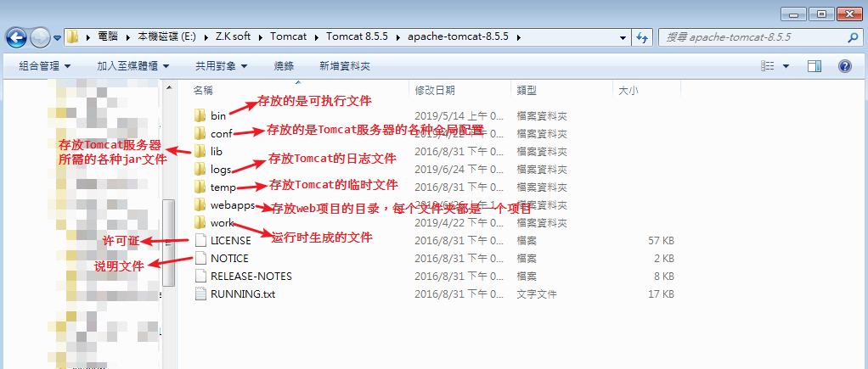The image size is (868, 369).
Task: Open the 組合管理 menu
Action: 45,66
